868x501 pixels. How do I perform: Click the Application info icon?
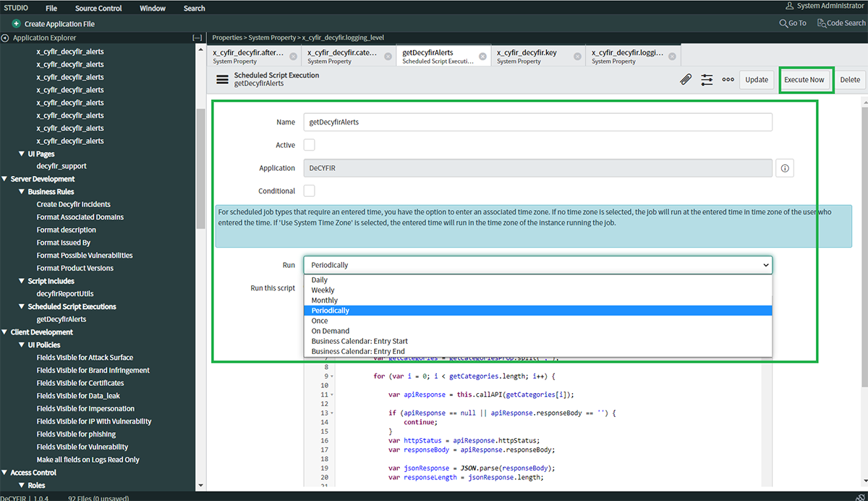(785, 168)
